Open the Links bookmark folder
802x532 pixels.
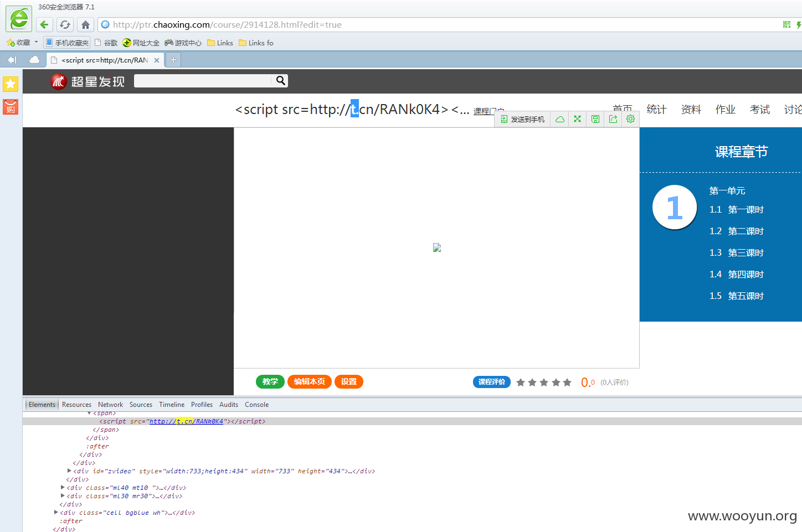pyautogui.click(x=220, y=43)
